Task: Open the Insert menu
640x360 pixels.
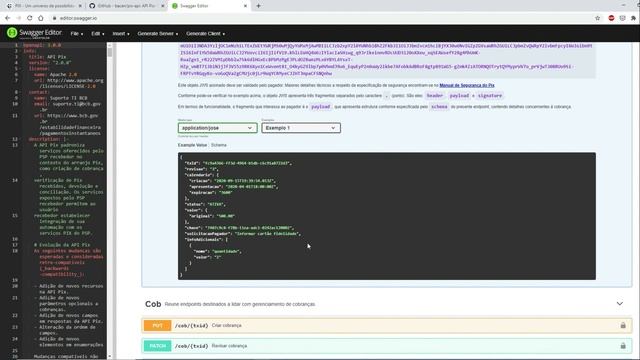Action: [121, 33]
